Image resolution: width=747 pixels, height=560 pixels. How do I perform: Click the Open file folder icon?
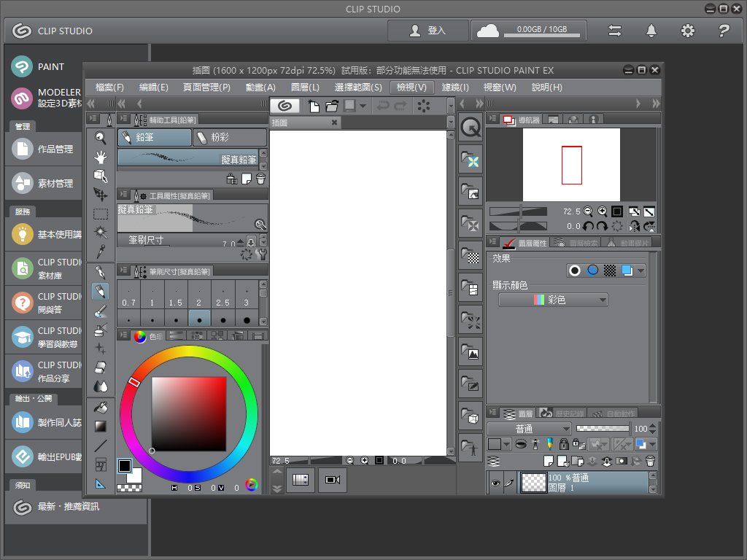pyautogui.click(x=332, y=106)
